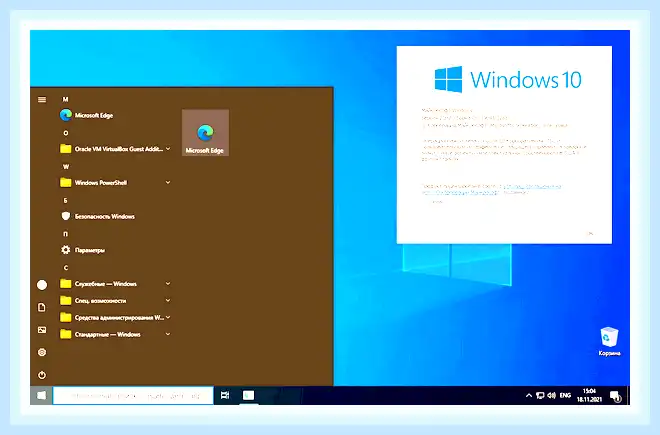Image resolution: width=660 pixels, height=435 pixels.
Task: Open Task View from the taskbar
Action: coord(225,395)
